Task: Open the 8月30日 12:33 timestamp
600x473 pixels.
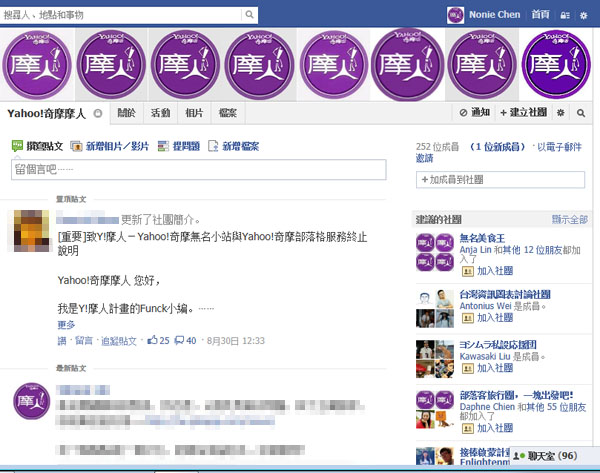Action: pos(236,341)
